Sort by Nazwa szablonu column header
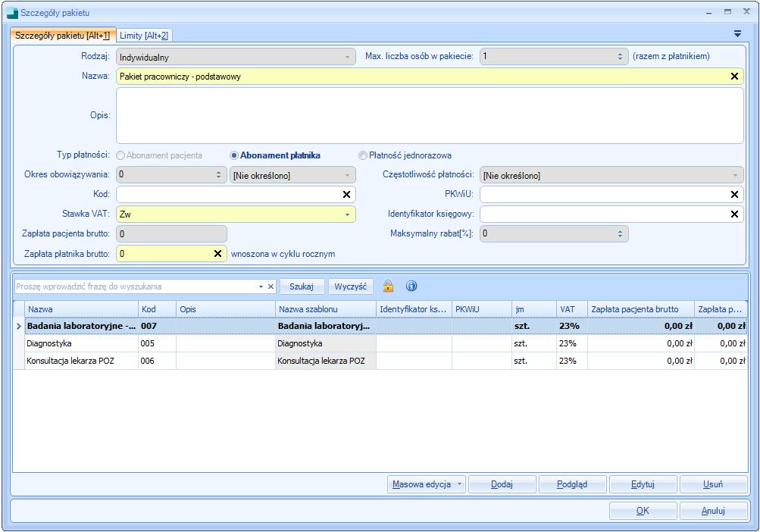Screen dimensions: 760x532 click(x=325, y=309)
